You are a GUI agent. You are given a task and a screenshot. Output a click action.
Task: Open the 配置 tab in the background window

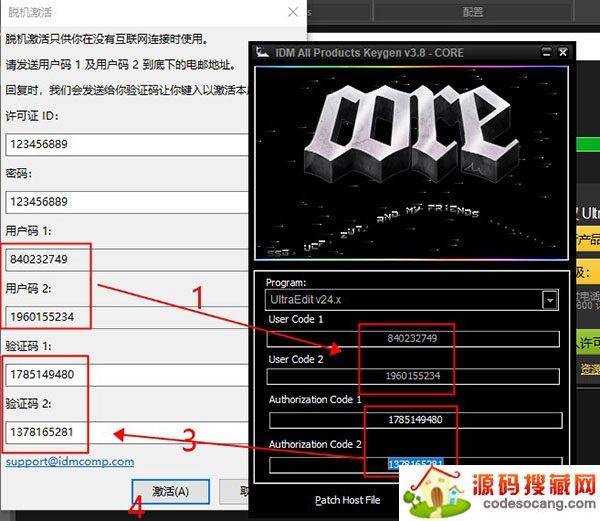pyautogui.click(x=473, y=12)
